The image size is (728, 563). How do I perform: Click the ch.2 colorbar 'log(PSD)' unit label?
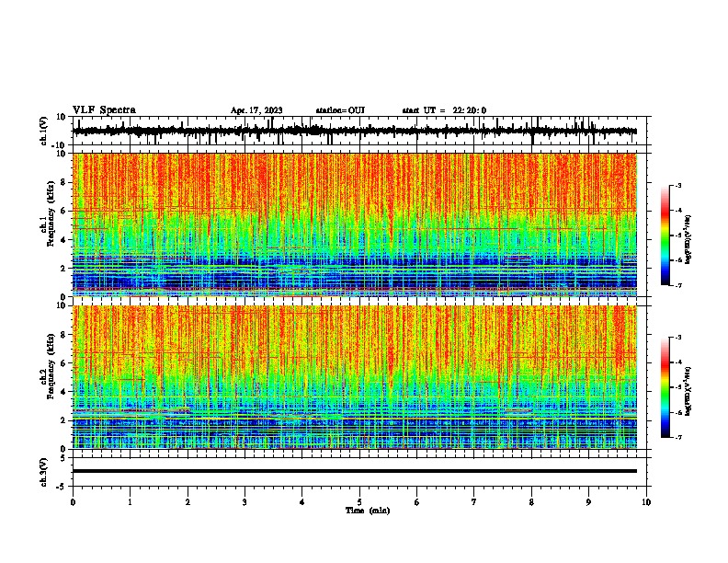(x=688, y=391)
